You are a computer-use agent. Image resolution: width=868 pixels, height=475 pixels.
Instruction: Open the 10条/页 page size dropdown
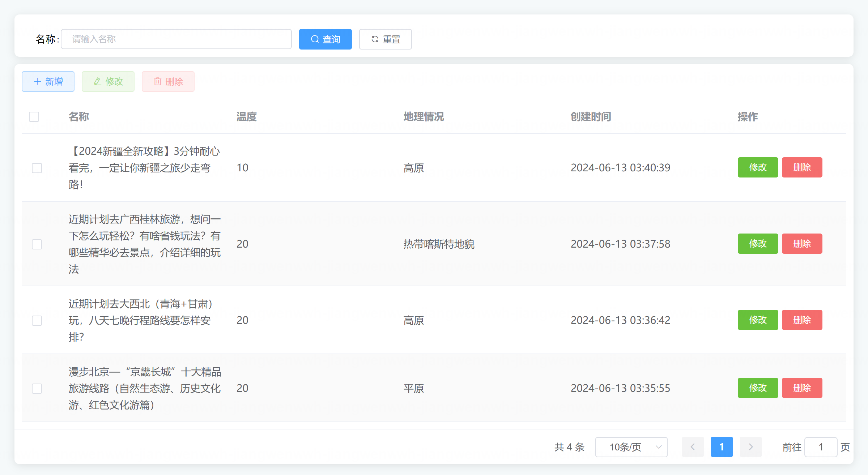coord(631,447)
